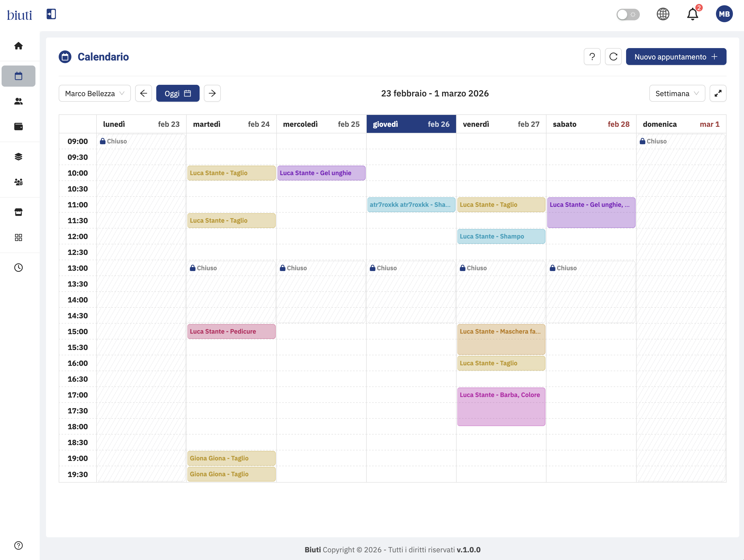Open the clock/history section in sidebar
The height and width of the screenshot is (560, 744).
[19, 268]
